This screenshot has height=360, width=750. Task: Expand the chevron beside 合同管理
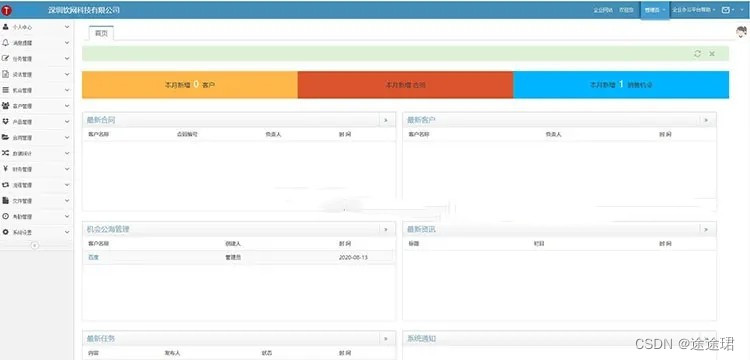tap(67, 138)
